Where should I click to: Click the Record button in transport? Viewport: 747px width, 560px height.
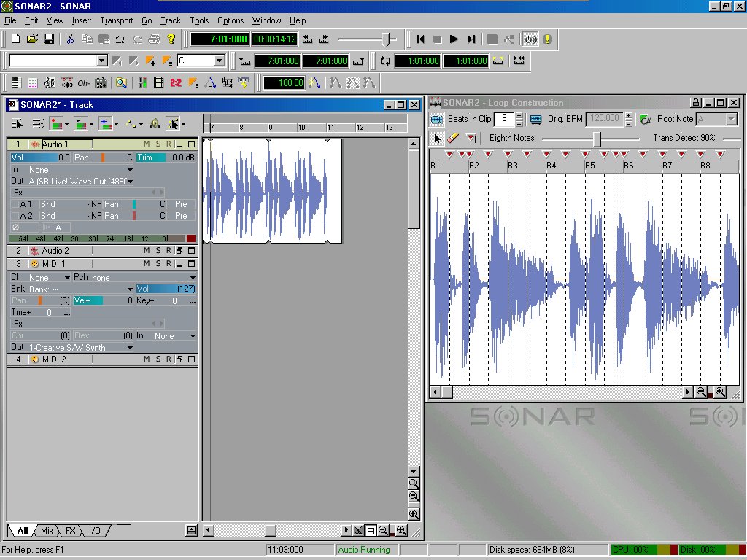(492, 39)
